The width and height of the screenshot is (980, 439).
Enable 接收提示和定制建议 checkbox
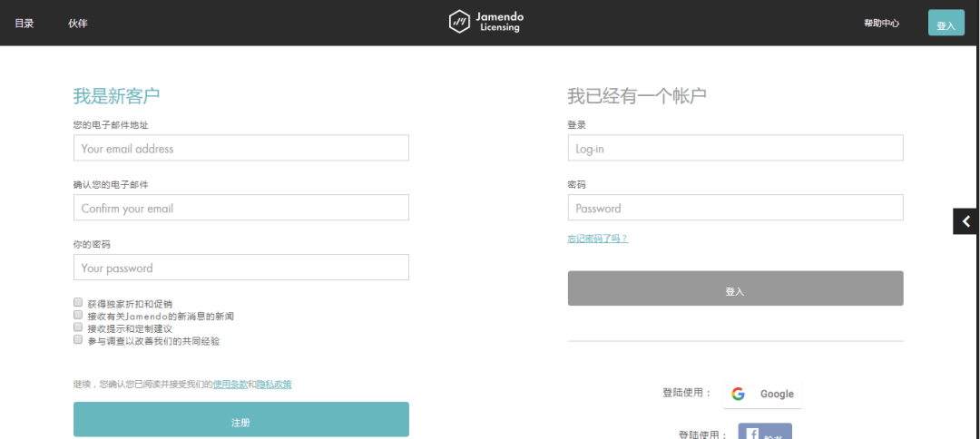coord(78,327)
